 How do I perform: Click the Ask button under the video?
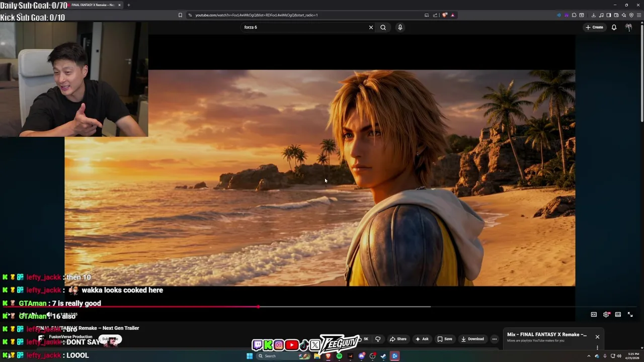click(x=422, y=339)
